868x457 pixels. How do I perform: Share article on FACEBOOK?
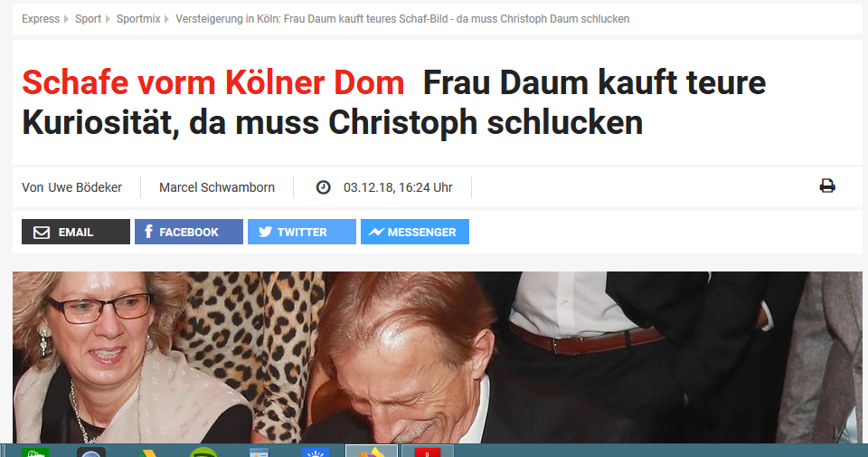click(x=189, y=232)
